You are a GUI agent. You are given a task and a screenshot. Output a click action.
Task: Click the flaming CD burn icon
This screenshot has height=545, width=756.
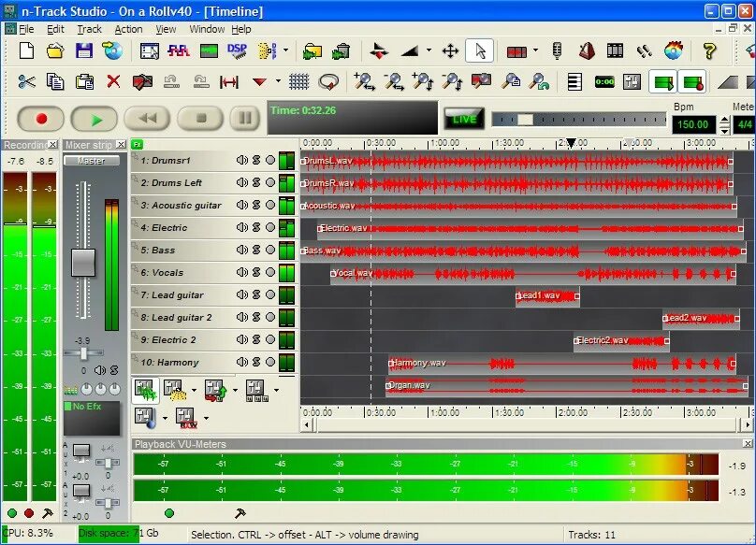tap(674, 50)
